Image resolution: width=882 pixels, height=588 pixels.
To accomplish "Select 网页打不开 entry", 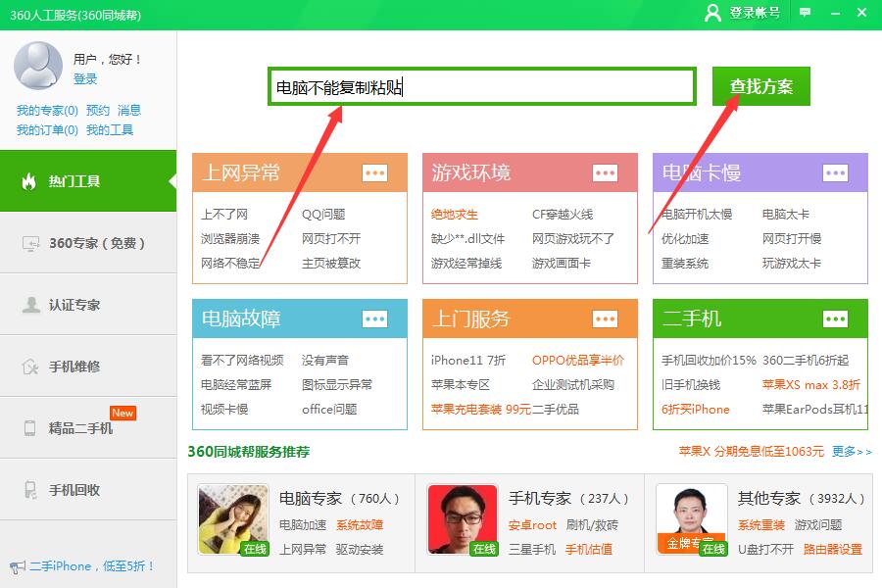I will pos(331,238).
